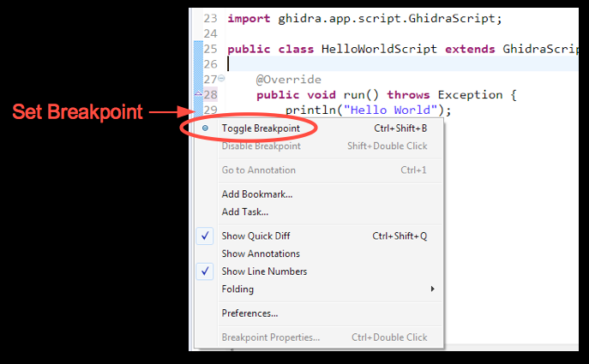Screen dimensions: 589x364
Task: Uncheck the Show Line Numbers checkmark
Action: 206,272
